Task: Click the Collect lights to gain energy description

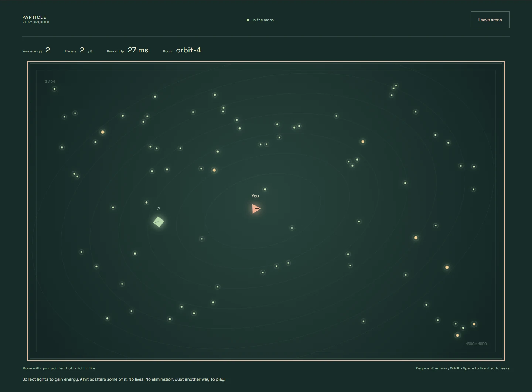Action: 124,379
